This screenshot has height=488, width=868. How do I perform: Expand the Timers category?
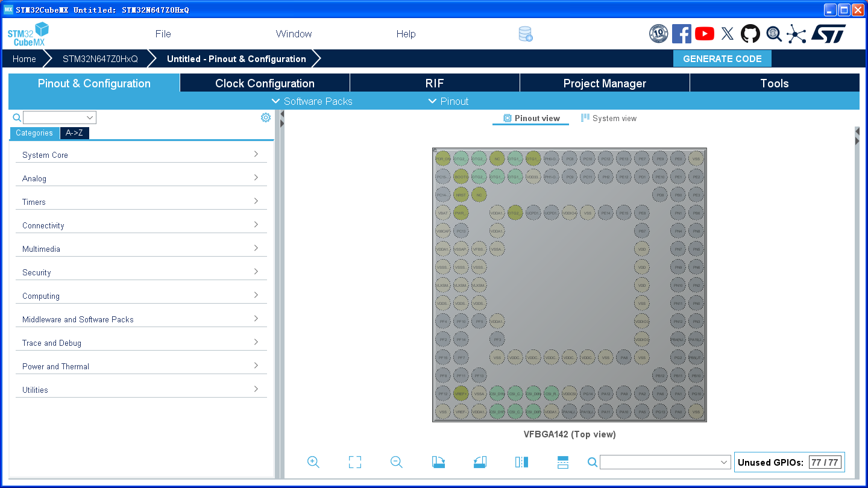(x=141, y=202)
